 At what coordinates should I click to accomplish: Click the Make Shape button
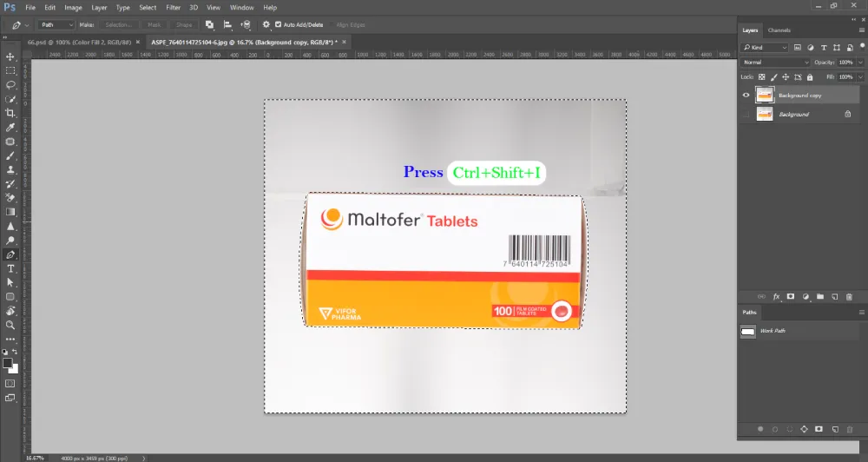(x=184, y=25)
